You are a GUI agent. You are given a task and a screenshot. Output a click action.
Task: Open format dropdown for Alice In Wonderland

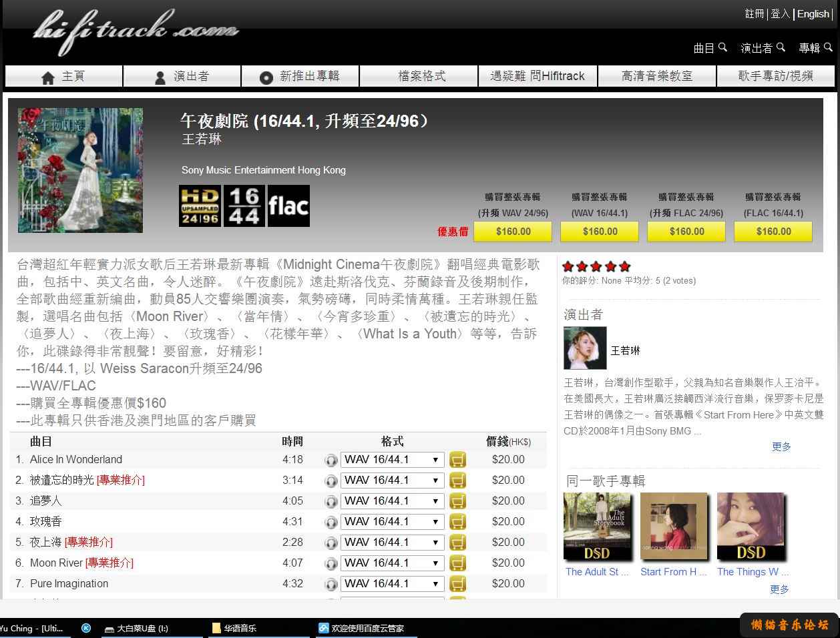click(392, 460)
